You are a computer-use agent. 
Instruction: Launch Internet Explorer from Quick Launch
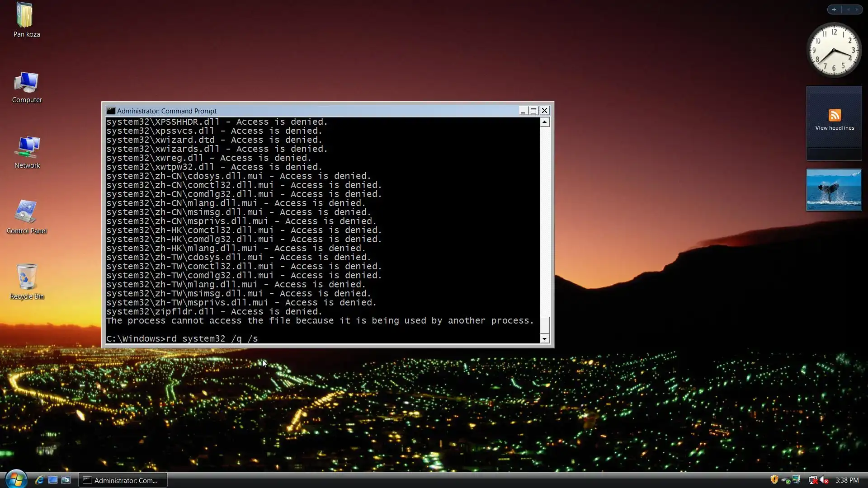[x=39, y=480]
